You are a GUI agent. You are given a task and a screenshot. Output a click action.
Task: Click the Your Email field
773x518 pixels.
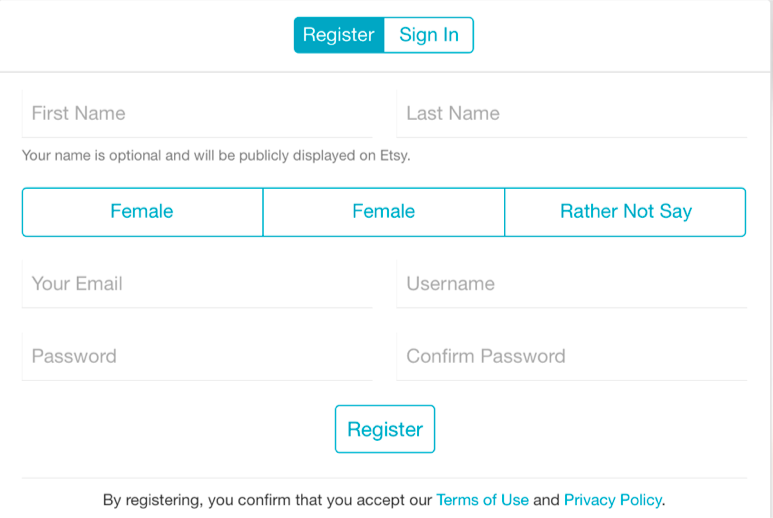point(197,284)
